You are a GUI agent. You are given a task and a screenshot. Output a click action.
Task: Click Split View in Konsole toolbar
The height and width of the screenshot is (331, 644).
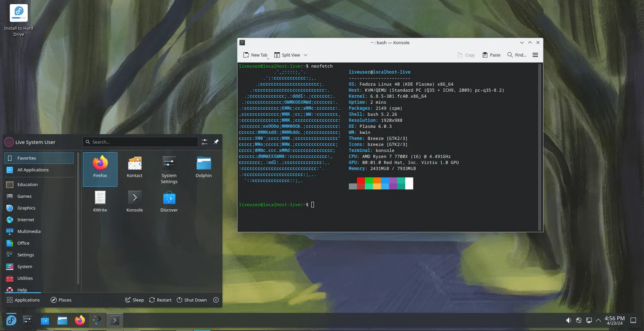pyautogui.click(x=287, y=55)
